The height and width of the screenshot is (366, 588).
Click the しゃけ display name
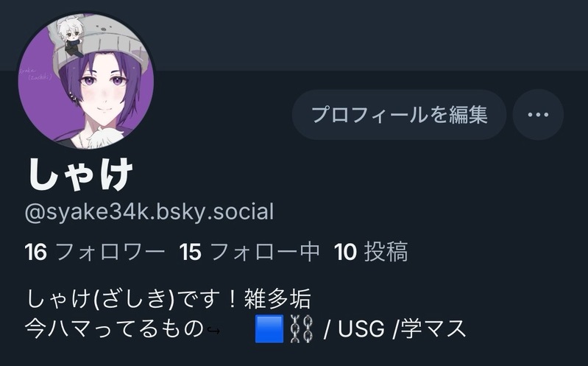point(80,175)
